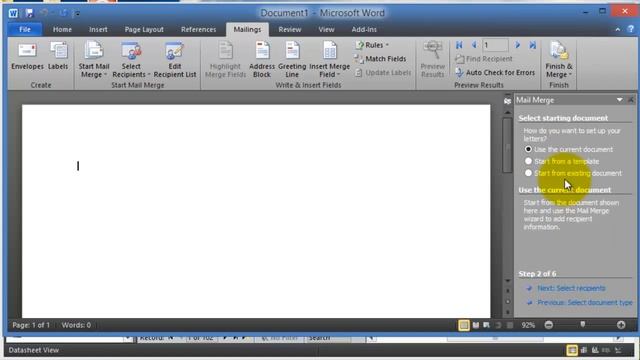
Task: Click the zoom slider handle
Action: [x=582, y=324]
